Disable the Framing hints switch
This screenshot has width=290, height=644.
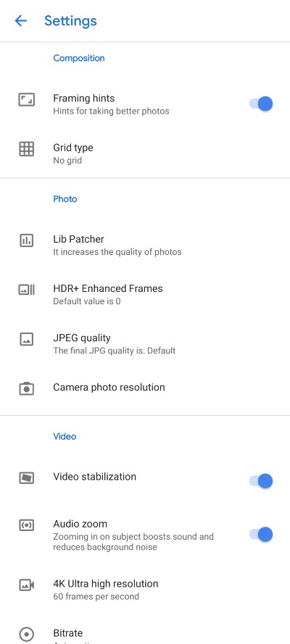(261, 104)
